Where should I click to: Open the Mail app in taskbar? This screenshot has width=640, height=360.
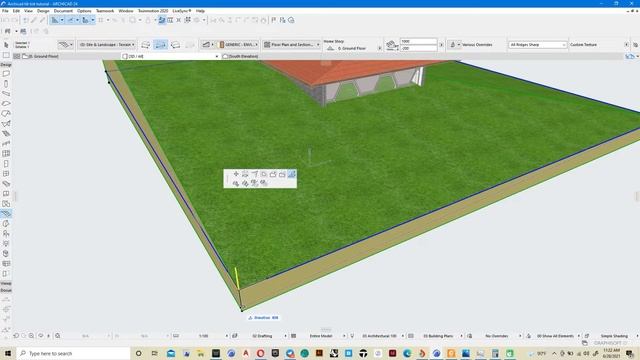click(171, 353)
